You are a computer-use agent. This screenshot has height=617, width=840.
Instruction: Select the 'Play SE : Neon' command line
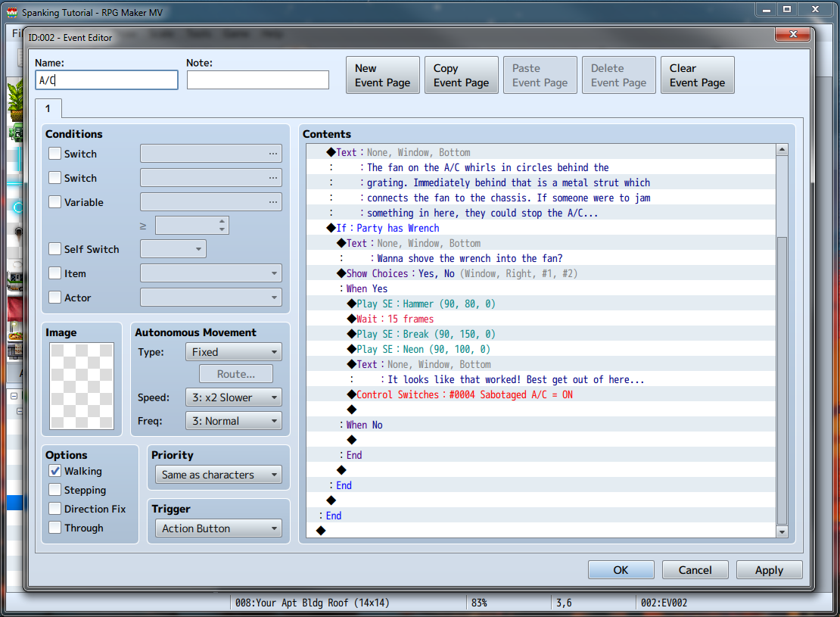(541, 349)
